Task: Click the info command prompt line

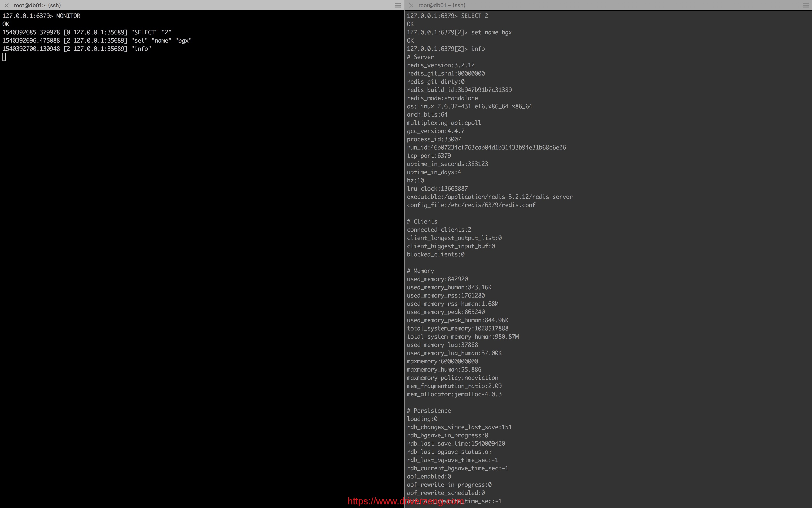Action: coord(446,49)
